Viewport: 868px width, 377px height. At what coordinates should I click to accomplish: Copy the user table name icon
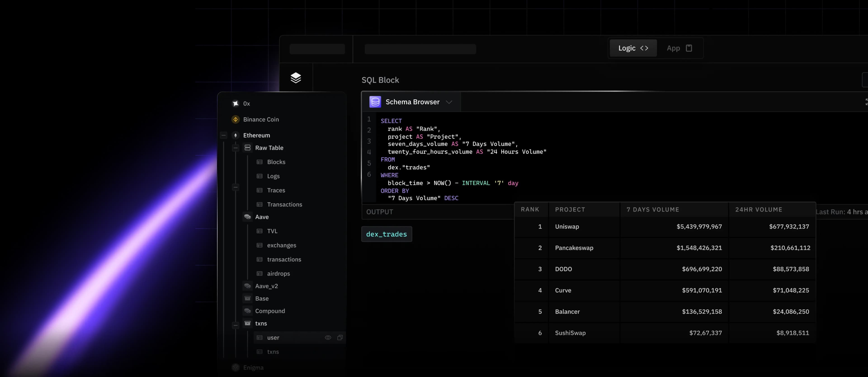tap(340, 337)
